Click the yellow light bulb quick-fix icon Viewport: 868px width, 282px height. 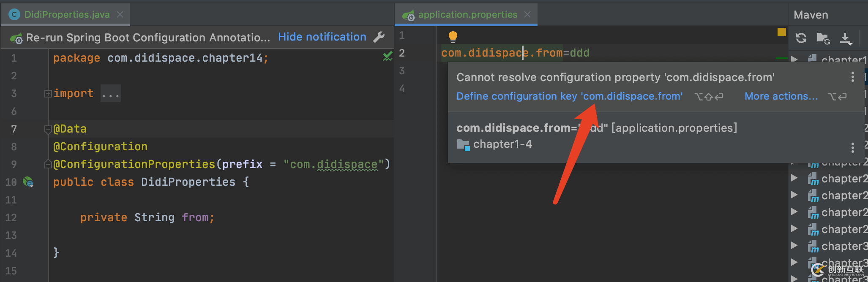tap(453, 37)
